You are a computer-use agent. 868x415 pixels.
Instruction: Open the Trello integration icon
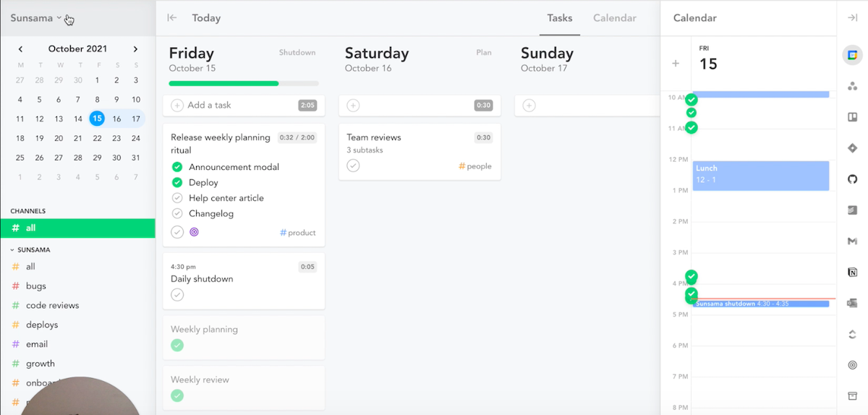tap(852, 117)
